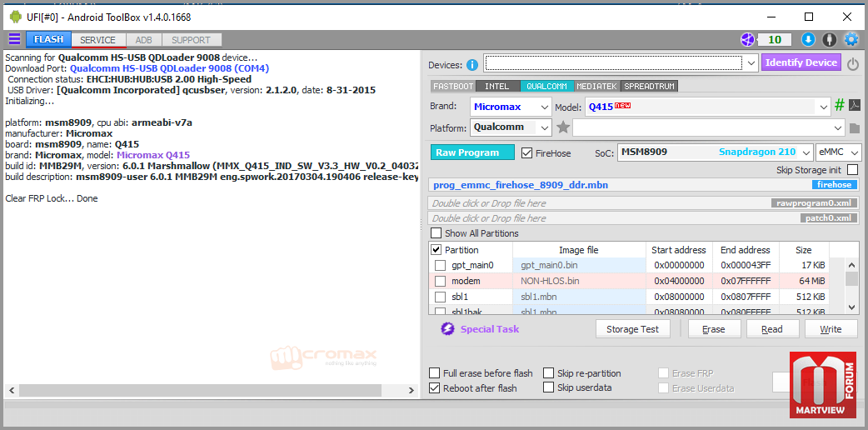Click the Size column header
868x430 pixels.
[804, 250]
